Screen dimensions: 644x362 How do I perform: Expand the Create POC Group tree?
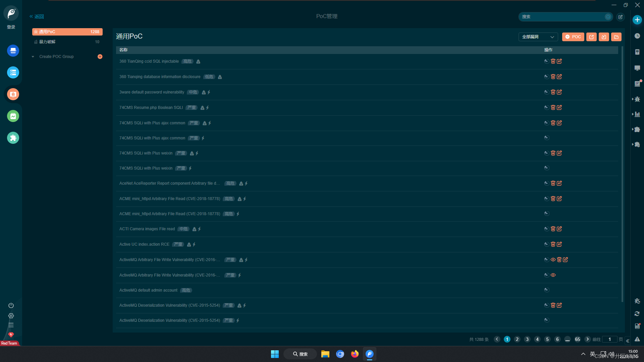coord(33,57)
